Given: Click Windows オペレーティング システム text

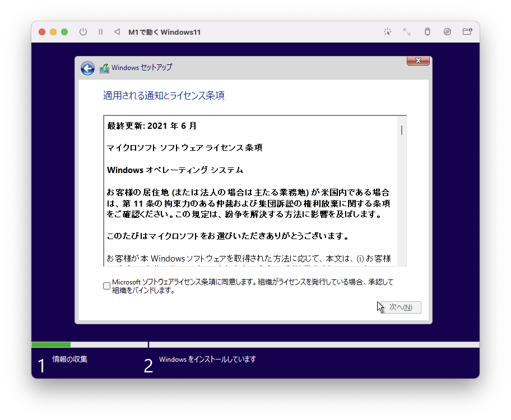Looking at the screenshot, I should point(175,170).
